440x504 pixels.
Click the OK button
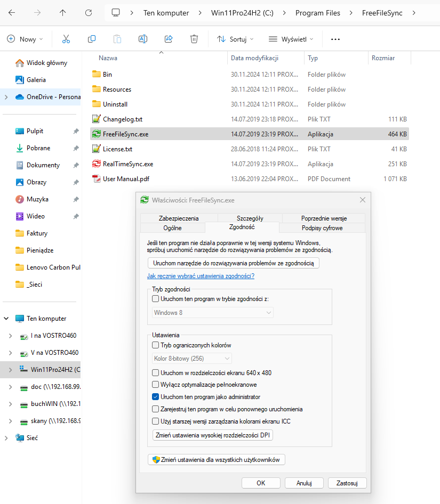(x=261, y=483)
